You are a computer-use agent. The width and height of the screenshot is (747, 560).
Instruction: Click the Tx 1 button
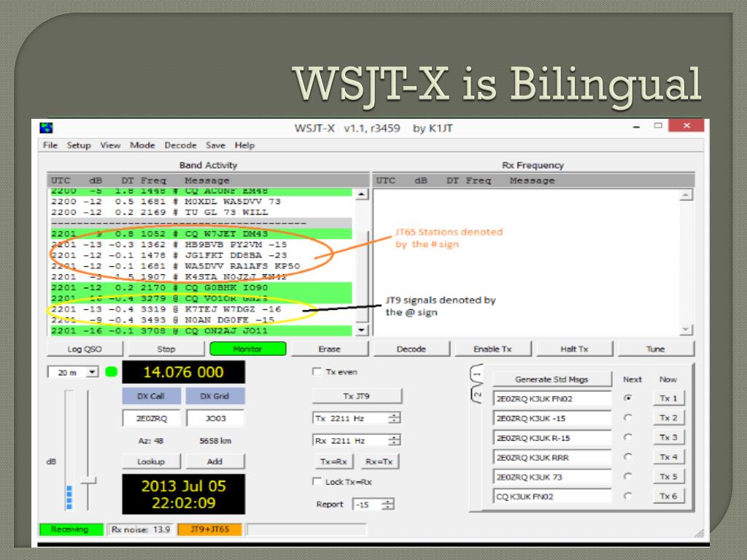(668, 398)
